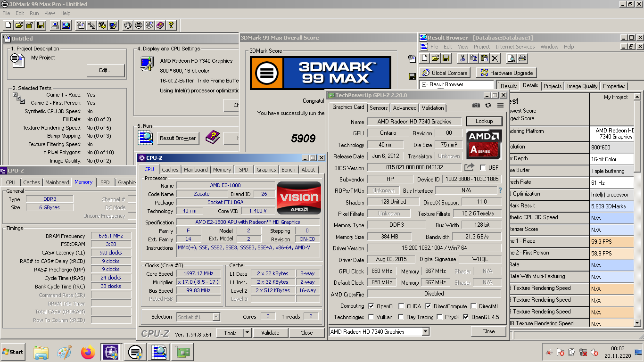Click the CPU-Z taskbar icon

point(110,352)
